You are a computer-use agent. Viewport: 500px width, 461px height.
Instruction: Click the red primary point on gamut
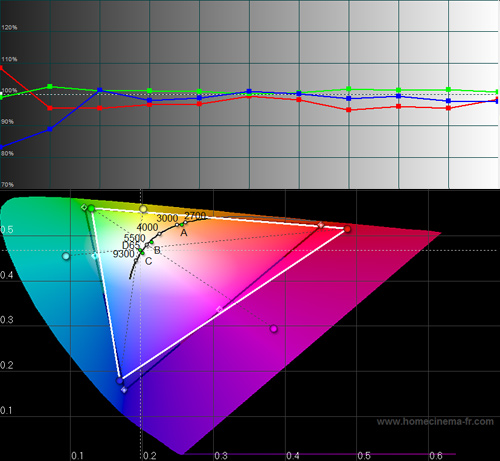click(x=347, y=229)
